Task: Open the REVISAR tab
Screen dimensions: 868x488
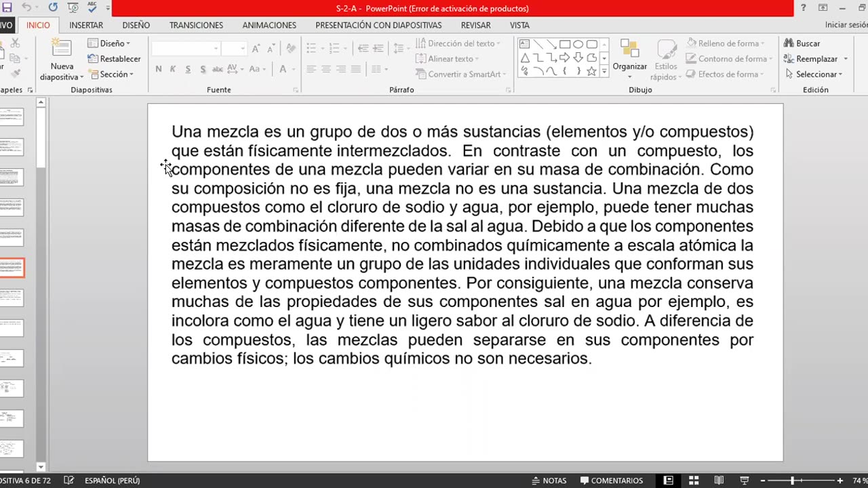Action: 476,25
